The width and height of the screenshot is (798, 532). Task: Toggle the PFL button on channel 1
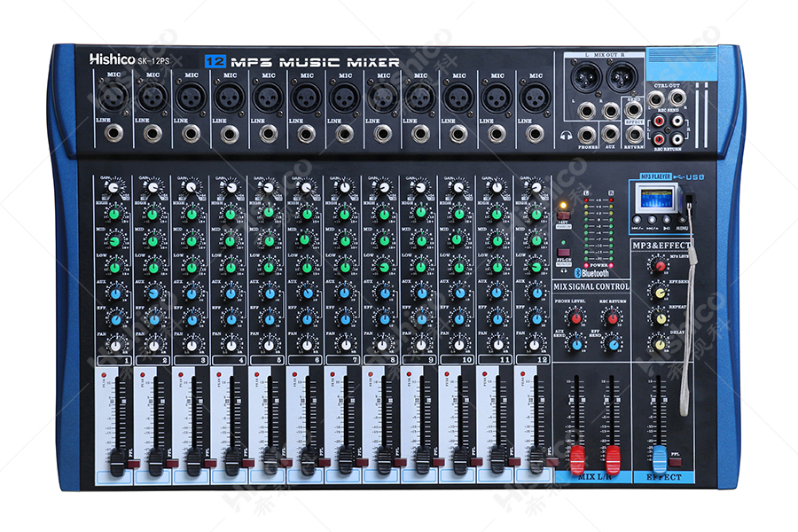[x=133, y=463]
